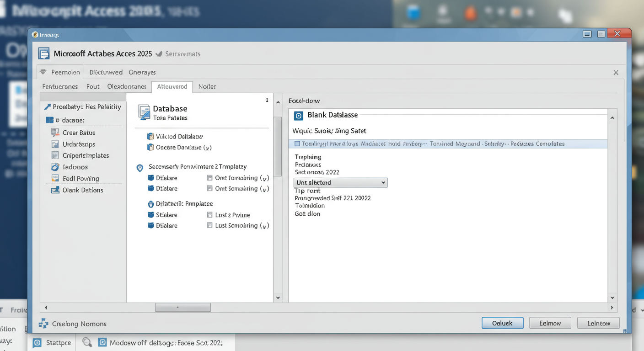The height and width of the screenshot is (351, 644).
Task: Enable the checkbox in the highlighted template row
Action: (x=297, y=144)
